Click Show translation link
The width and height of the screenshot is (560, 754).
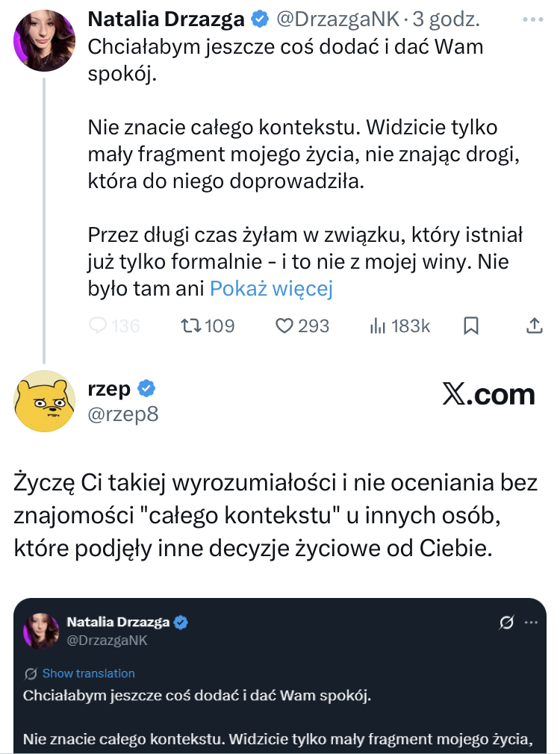pos(88,673)
